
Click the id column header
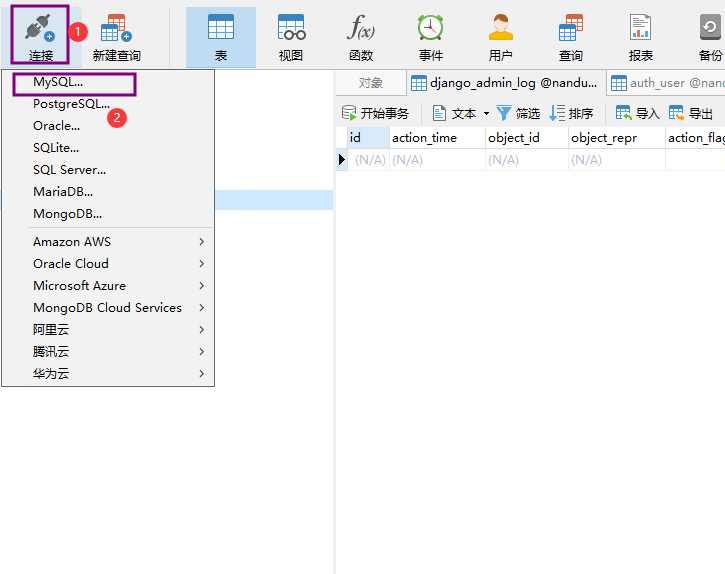(368, 138)
